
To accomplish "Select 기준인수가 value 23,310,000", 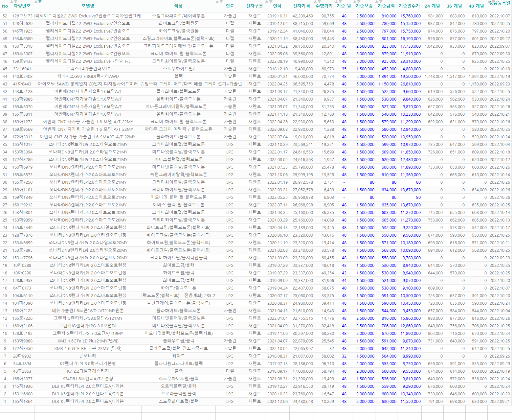I will (x=411, y=61).
